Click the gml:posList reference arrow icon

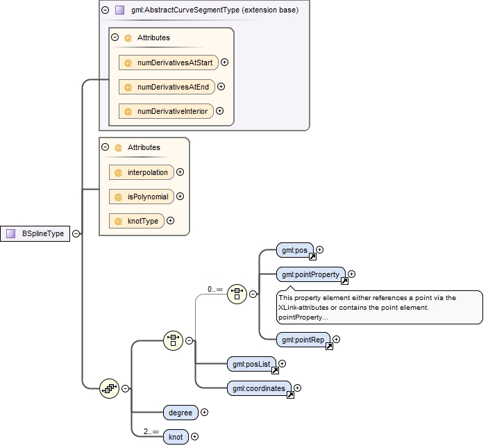(275, 370)
